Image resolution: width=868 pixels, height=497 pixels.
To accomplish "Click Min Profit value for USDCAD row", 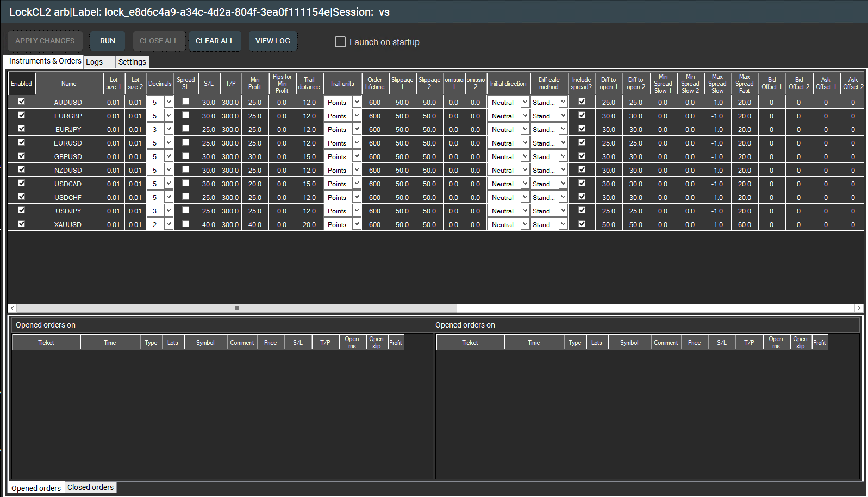I will 255,184.
